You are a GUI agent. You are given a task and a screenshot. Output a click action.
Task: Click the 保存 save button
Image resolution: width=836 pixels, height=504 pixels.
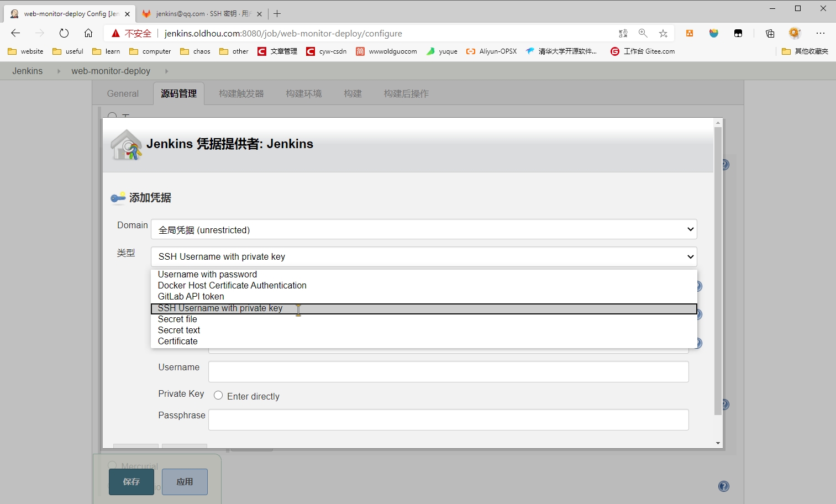pyautogui.click(x=132, y=482)
